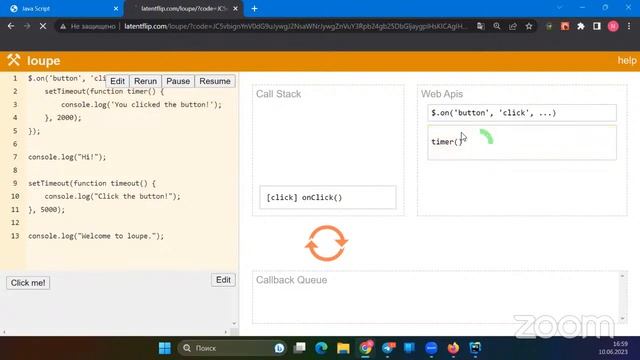Rerun the code with Rerun button
This screenshot has width=640, height=360.
[x=145, y=81]
